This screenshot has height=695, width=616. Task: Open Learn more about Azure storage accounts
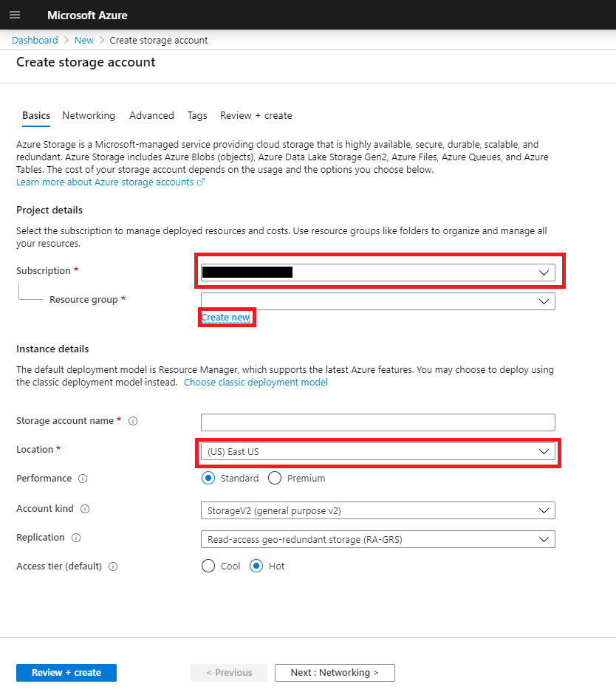[105, 182]
